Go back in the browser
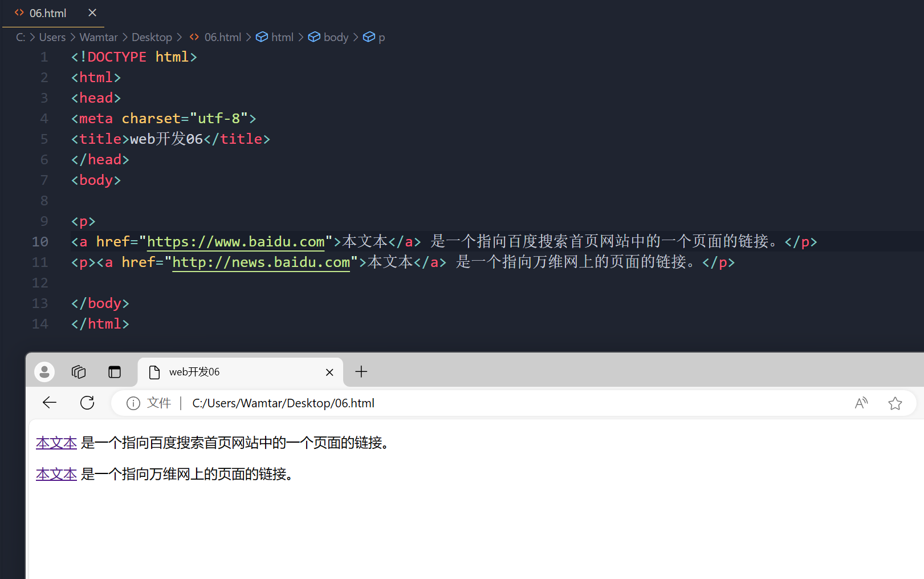This screenshot has width=924, height=579. coord(50,403)
